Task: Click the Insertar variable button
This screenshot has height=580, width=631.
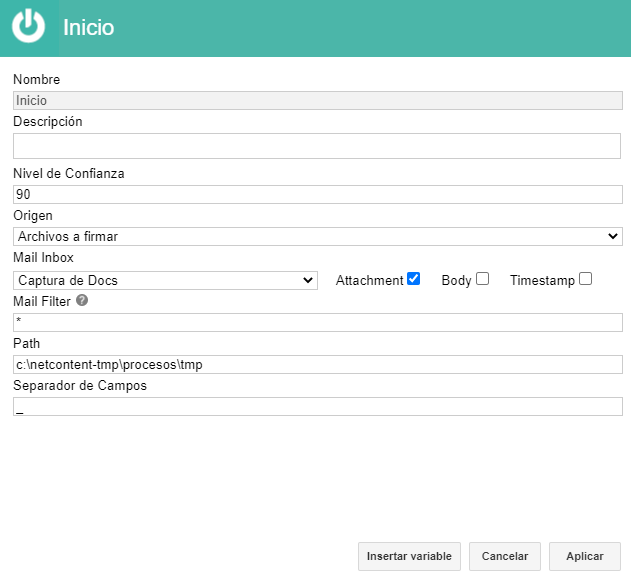Action: pyautogui.click(x=409, y=556)
